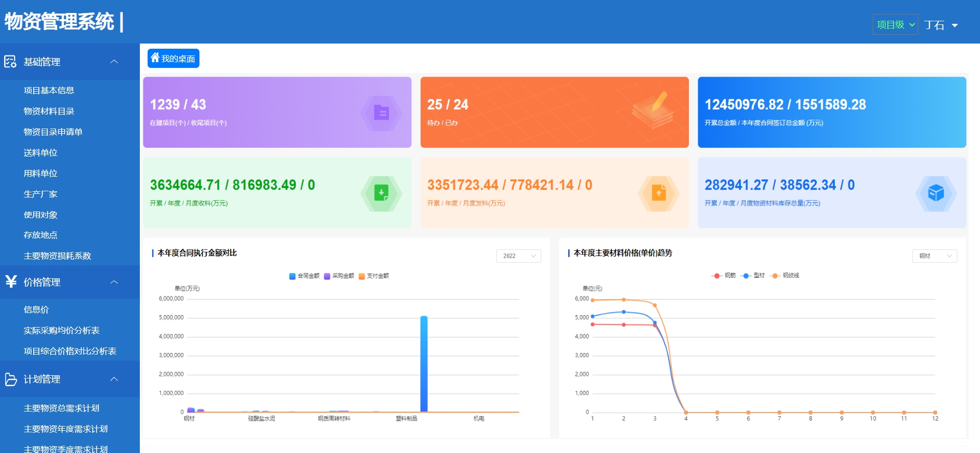
Task: Click the blue inventory cube icon
Action: pyautogui.click(x=935, y=193)
